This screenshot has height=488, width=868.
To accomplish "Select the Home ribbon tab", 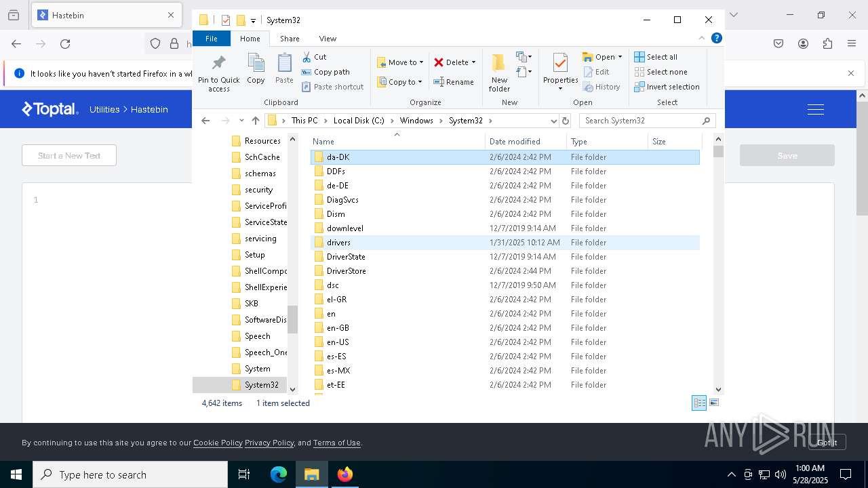I will coord(250,39).
